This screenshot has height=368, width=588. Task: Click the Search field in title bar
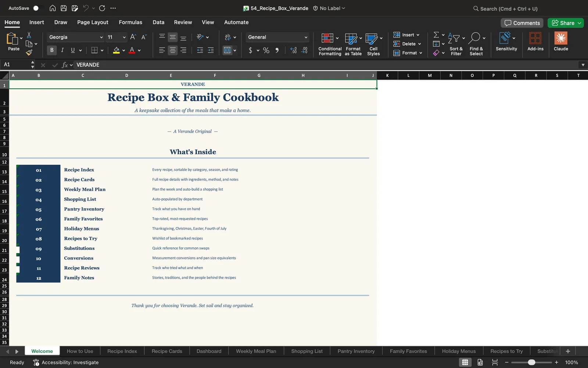pos(505,8)
